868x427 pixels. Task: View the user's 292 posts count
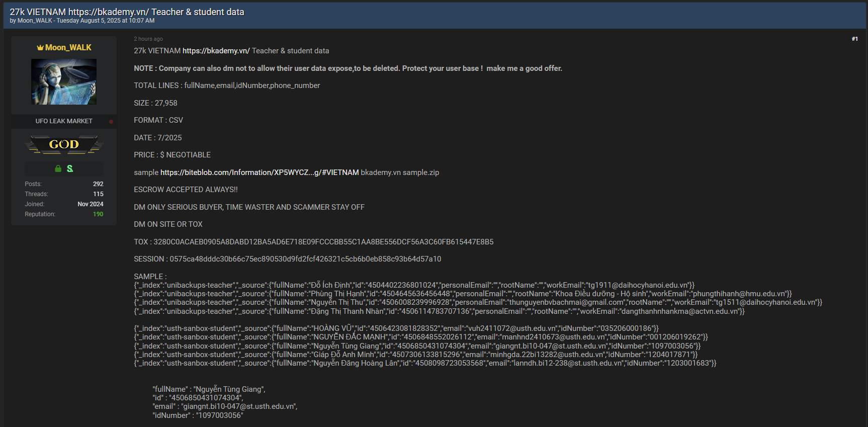pyautogui.click(x=98, y=184)
